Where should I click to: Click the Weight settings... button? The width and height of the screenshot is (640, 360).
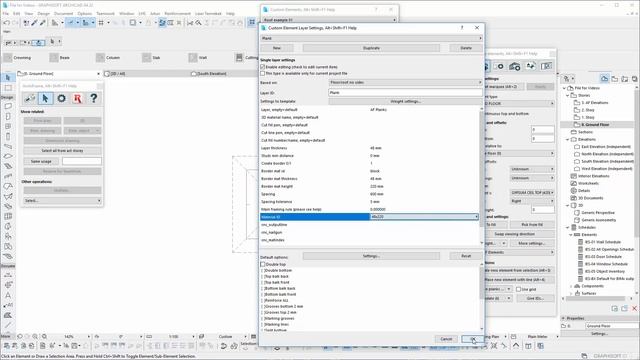405,101
